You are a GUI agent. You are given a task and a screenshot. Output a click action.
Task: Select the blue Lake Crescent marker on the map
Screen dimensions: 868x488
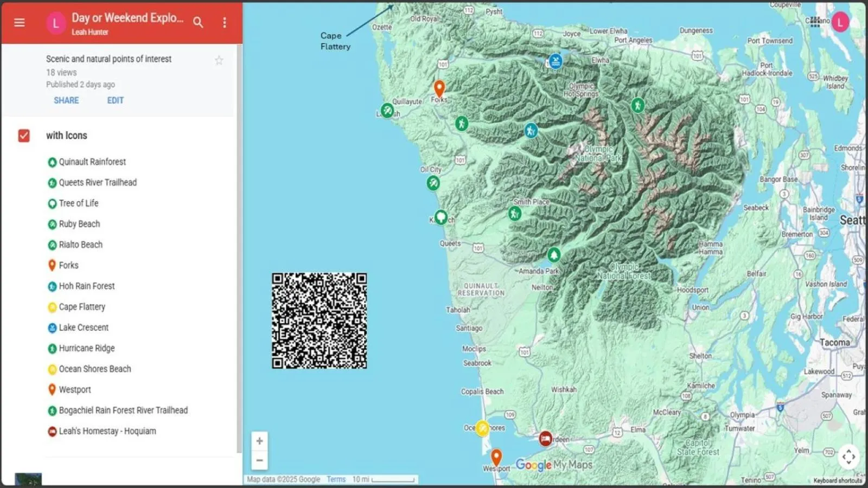(x=554, y=61)
